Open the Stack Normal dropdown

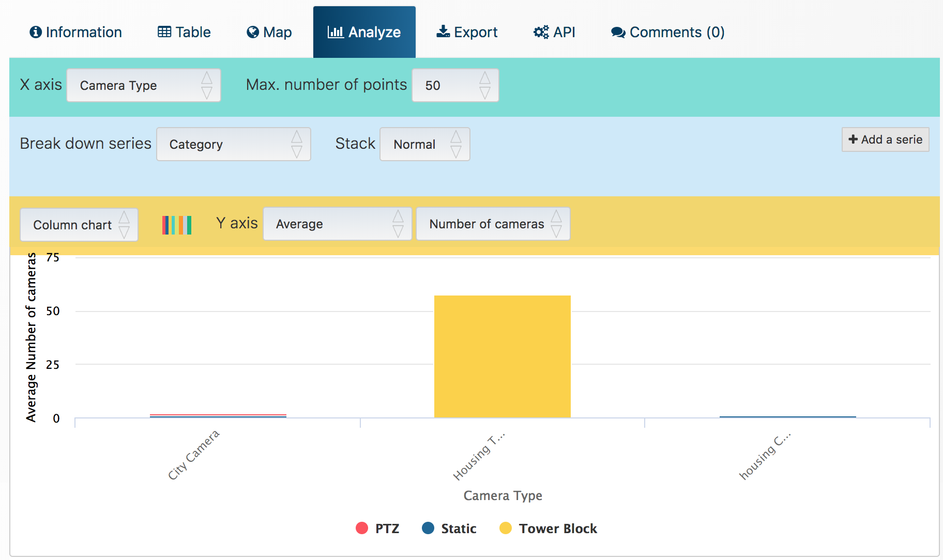pyautogui.click(x=425, y=144)
